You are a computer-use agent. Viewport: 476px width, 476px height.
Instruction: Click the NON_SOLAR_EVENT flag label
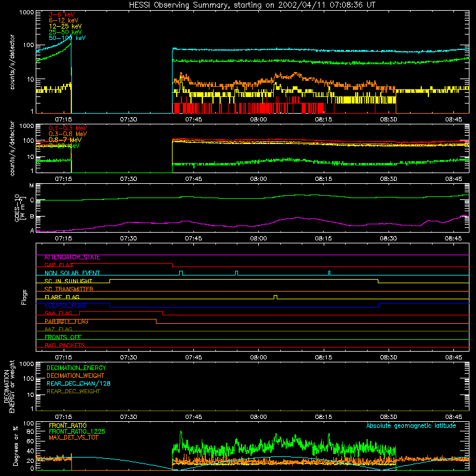[x=72, y=273]
